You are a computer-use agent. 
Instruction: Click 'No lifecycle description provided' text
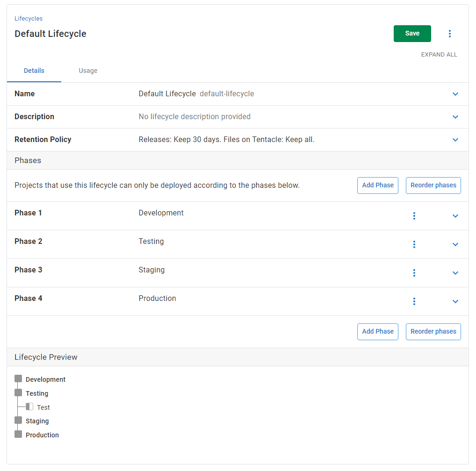point(195,116)
